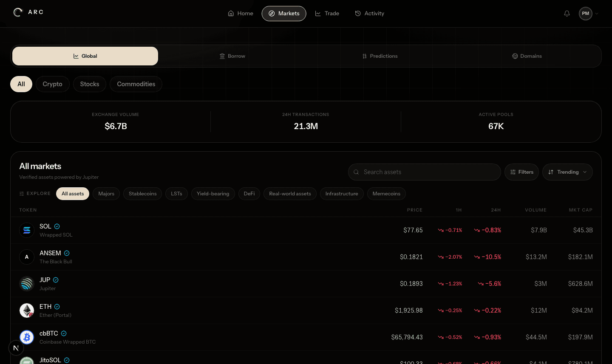612x364 pixels.
Task: Open the Wrapped SOL row name
Action: pyautogui.click(x=56, y=235)
